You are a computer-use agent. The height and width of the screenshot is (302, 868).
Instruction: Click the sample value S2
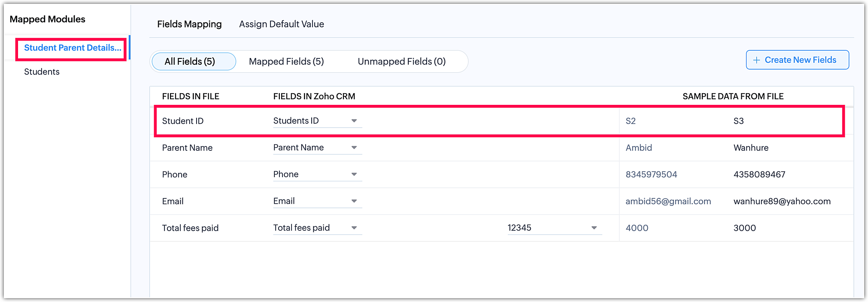(630, 121)
